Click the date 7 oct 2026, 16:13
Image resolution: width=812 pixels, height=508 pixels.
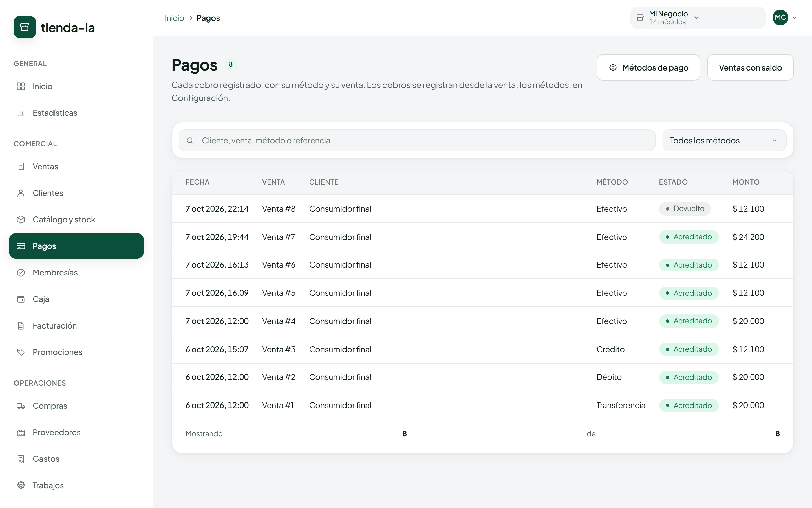pos(217,265)
